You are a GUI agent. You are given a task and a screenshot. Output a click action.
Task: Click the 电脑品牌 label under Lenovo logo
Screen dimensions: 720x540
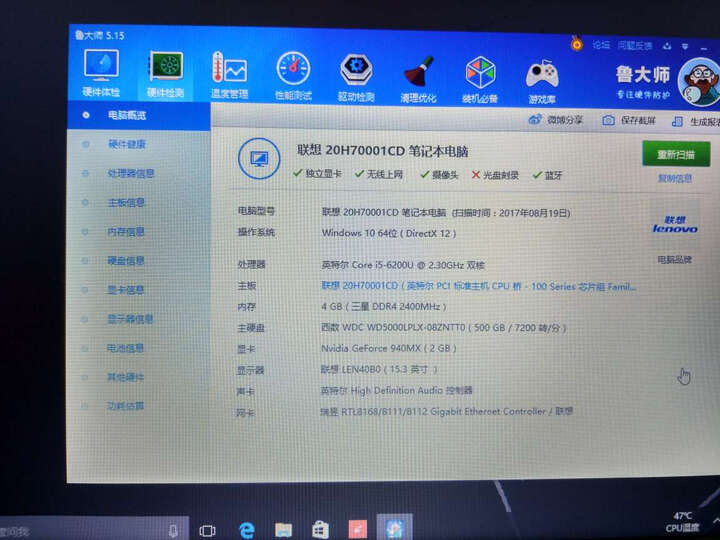point(675,260)
